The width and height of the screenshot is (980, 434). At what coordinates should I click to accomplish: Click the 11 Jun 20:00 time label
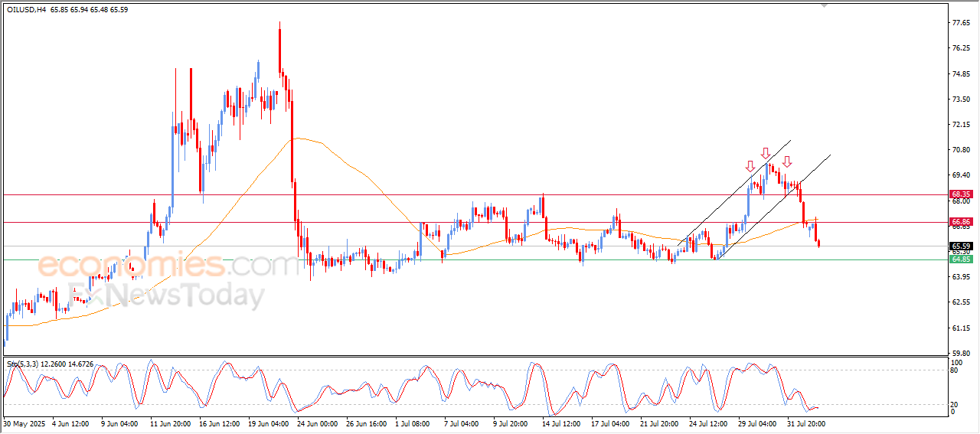(x=171, y=423)
